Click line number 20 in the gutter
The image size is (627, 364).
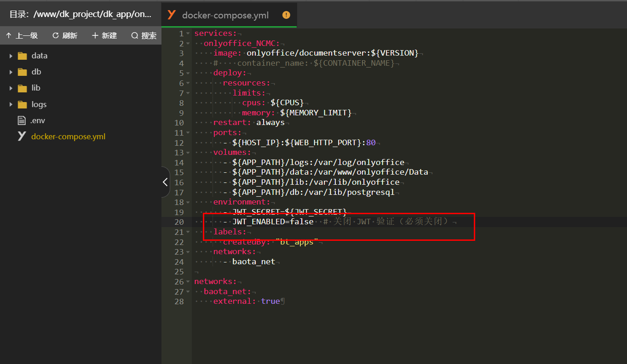tap(179, 222)
